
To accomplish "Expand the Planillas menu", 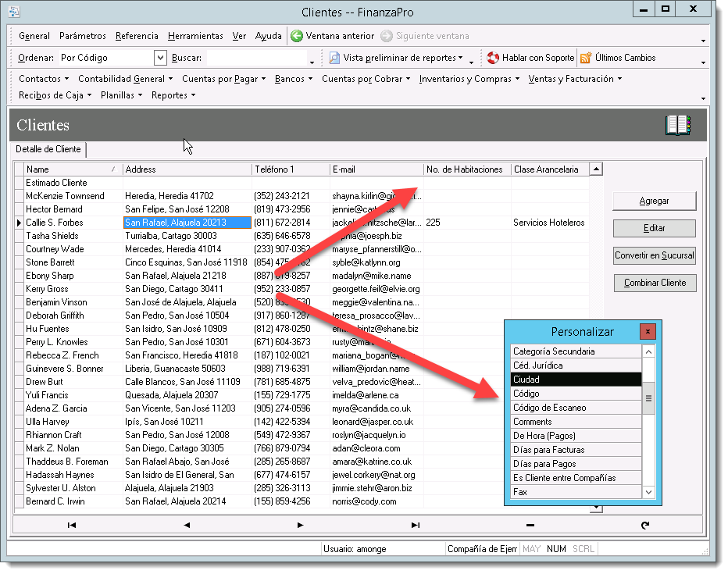I will pyautogui.click(x=121, y=95).
